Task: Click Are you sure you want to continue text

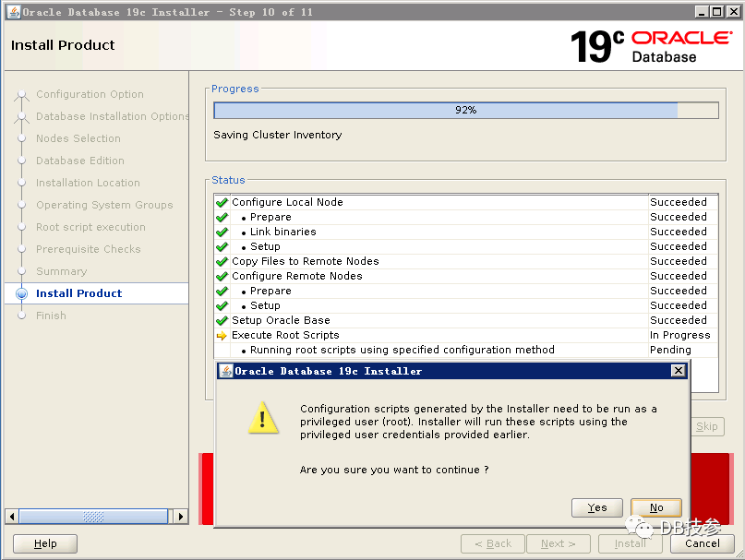Action: click(394, 470)
